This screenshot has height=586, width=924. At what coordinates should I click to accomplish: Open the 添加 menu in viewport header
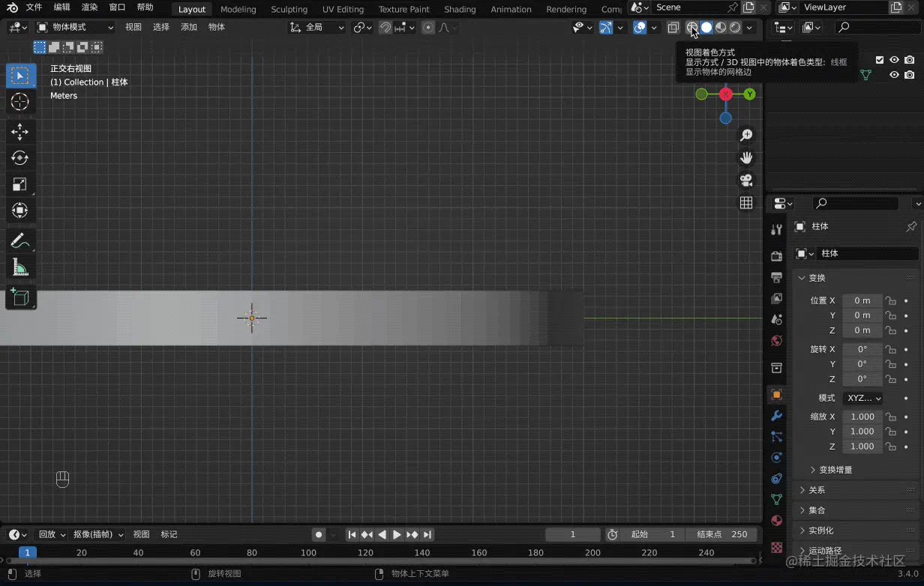pyautogui.click(x=189, y=27)
